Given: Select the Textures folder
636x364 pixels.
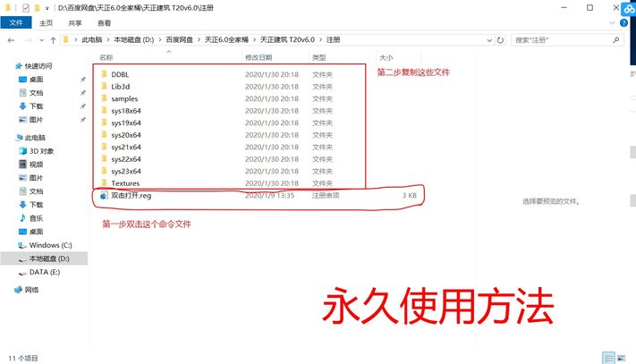Looking at the screenshot, I should [125, 183].
